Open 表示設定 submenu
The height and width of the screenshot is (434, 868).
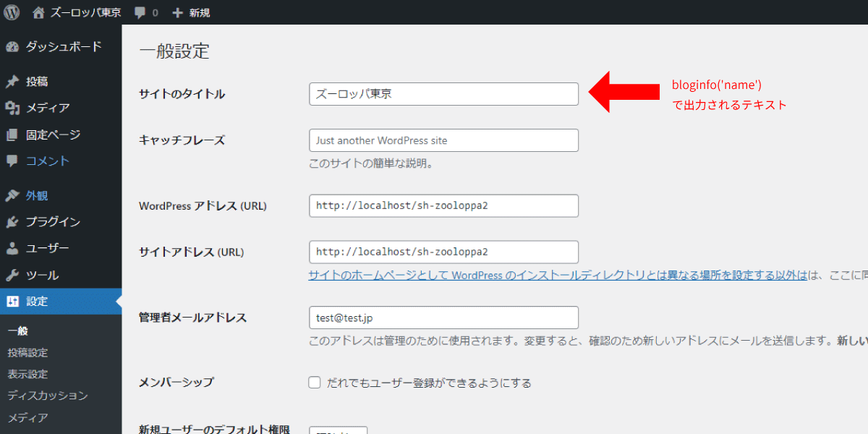coord(27,374)
